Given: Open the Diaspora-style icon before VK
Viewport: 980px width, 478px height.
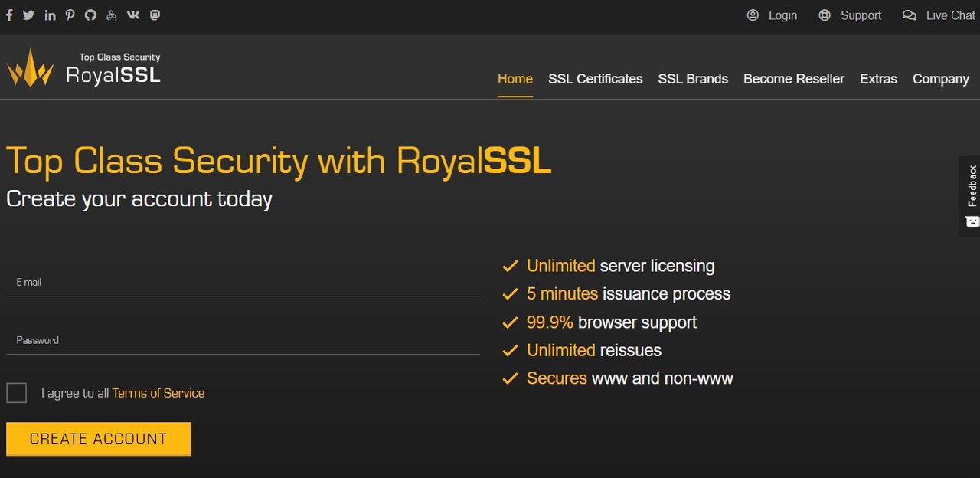Looking at the screenshot, I should coord(112,15).
